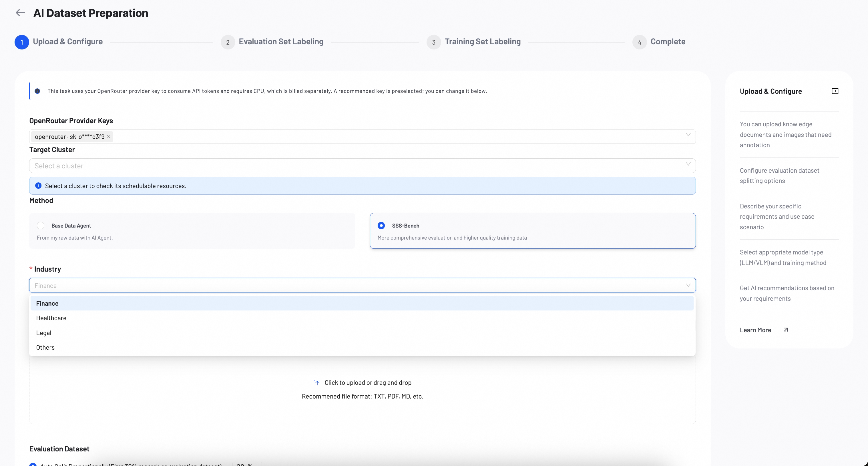
Task: Click the info icon in cluster notice
Action: click(x=38, y=186)
